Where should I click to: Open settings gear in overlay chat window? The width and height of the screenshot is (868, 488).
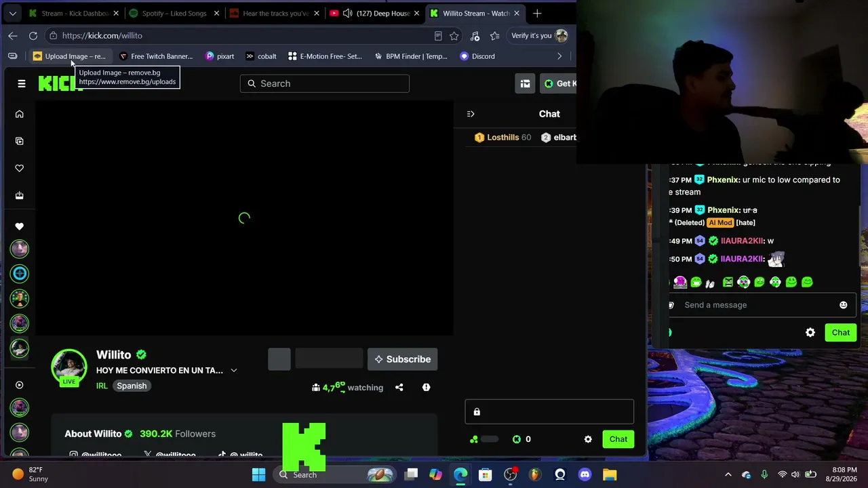(x=810, y=332)
